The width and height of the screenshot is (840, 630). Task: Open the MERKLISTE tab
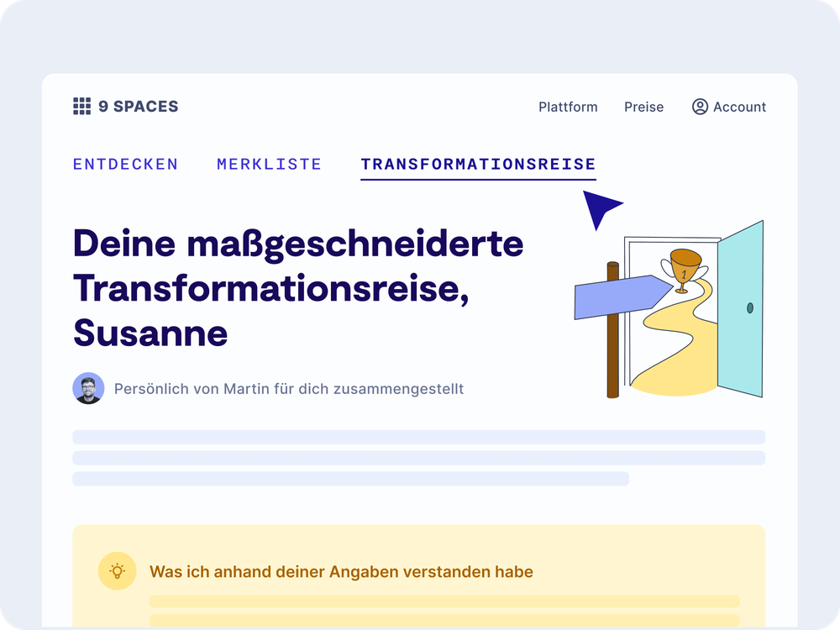[x=269, y=164]
